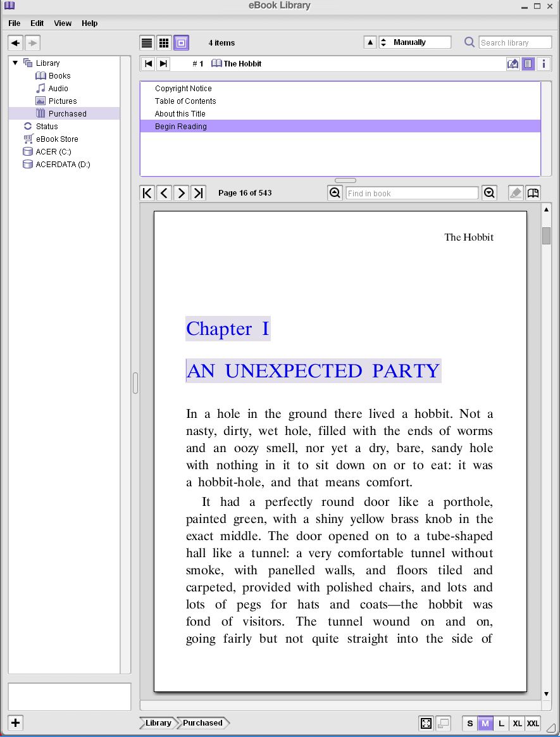The width and height of the screenshot is (560, 737).
Task: Set text size to S
Action: pyautogui.click(x=470, y=723)
